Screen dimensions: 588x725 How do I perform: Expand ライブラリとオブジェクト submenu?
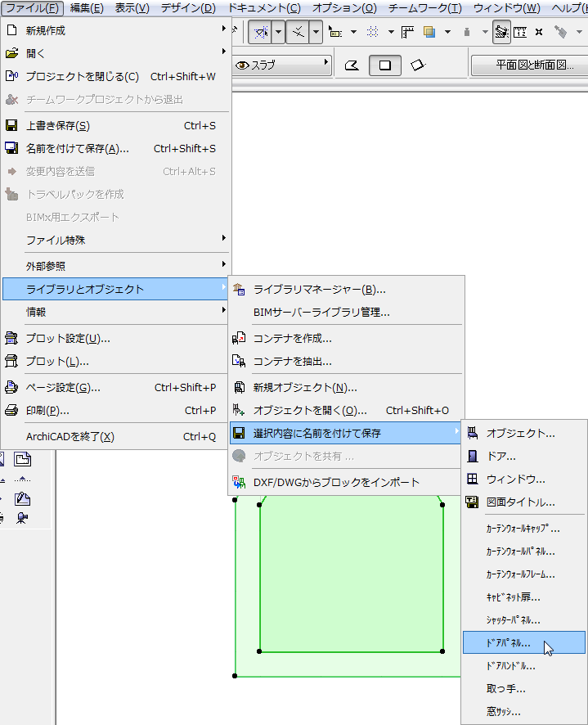coord(116,289)
